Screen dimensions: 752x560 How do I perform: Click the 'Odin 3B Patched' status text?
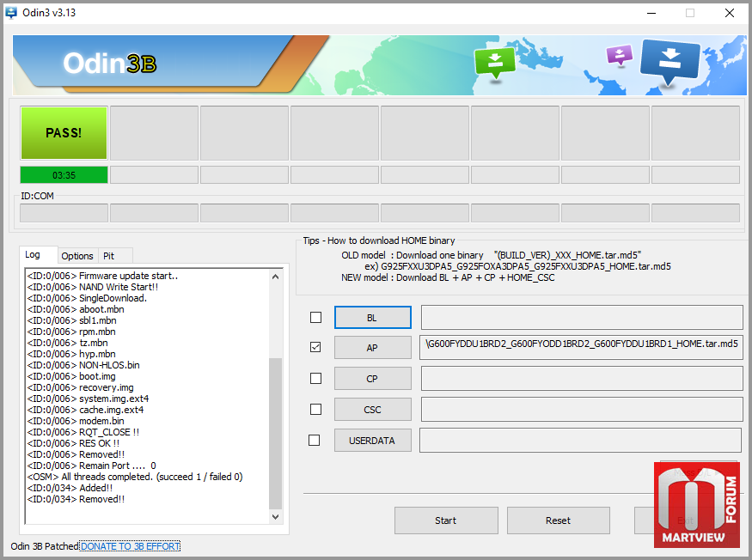[x=45, y=546]
